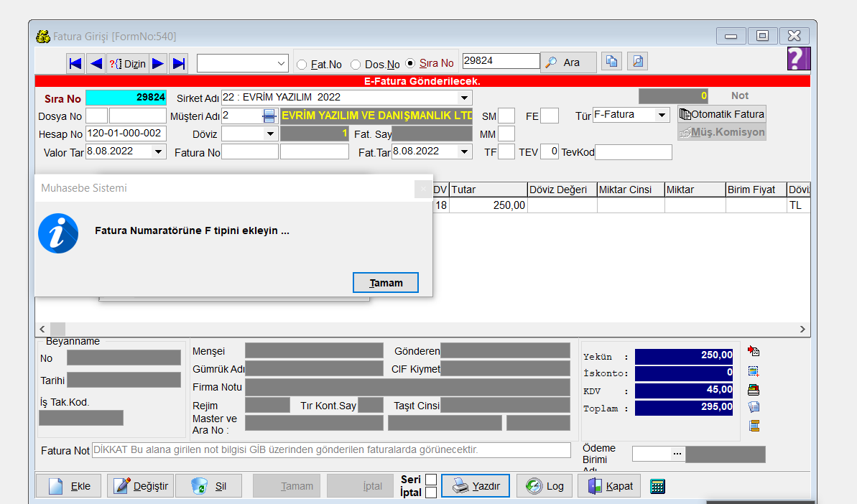The height and width of the screenshot is (504, 857).
Task: Click the TevKod input field
Action: point(634,152)
